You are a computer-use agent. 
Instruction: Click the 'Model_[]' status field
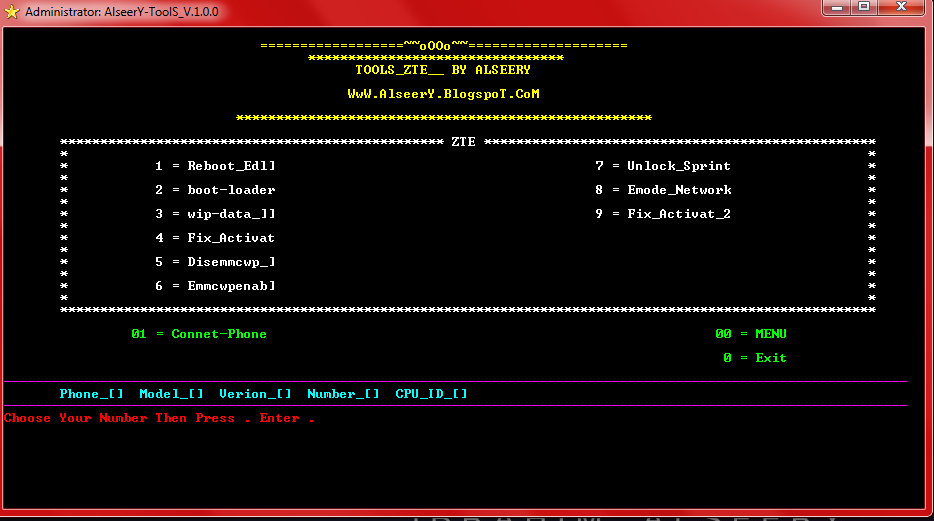(x=171, y=394)
